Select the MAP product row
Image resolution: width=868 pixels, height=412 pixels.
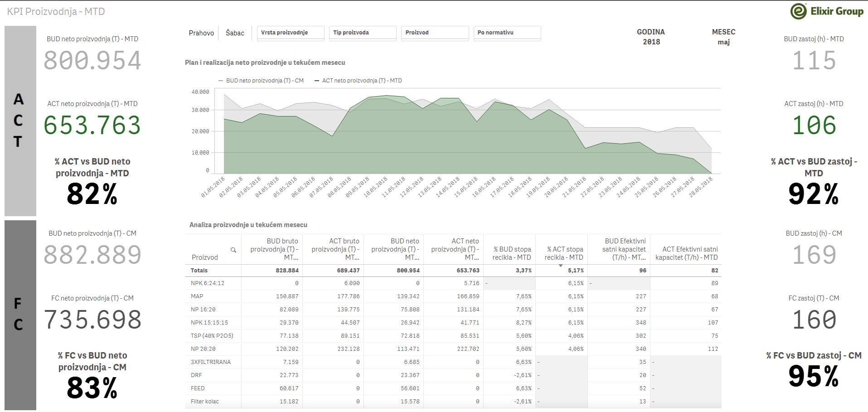tap(453, 296)
